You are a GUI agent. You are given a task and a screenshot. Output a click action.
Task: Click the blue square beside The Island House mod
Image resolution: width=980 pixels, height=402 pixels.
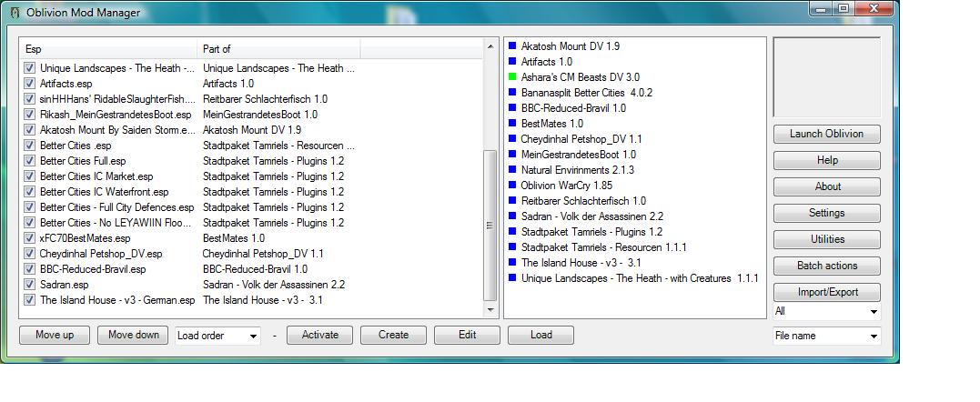pos(512,263)
